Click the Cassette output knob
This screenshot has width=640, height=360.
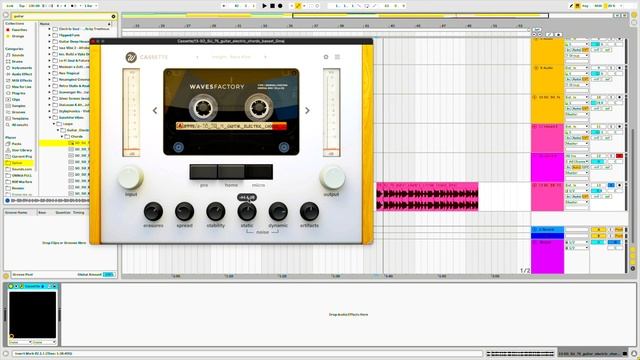(332, 177)
